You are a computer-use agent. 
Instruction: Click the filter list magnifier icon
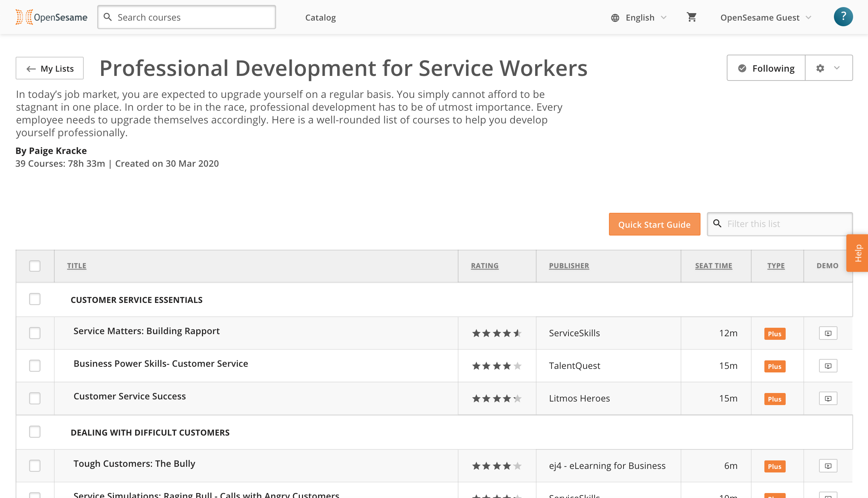(717, 223)
